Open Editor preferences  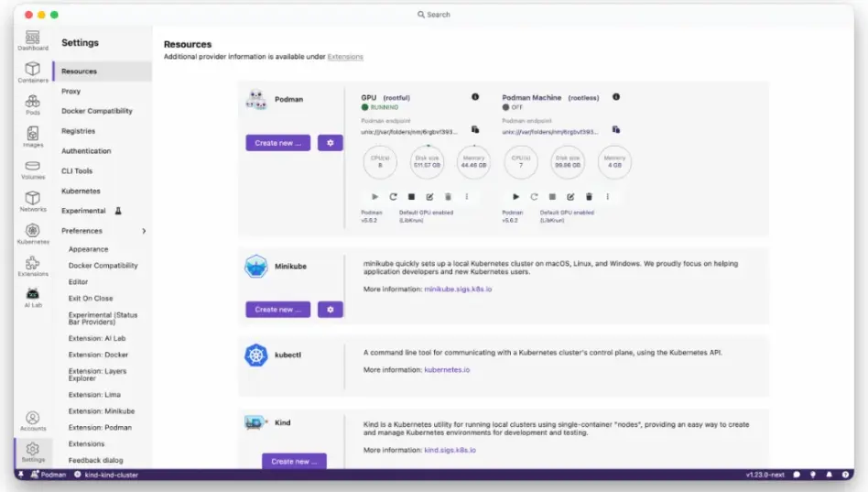[78, 282]
